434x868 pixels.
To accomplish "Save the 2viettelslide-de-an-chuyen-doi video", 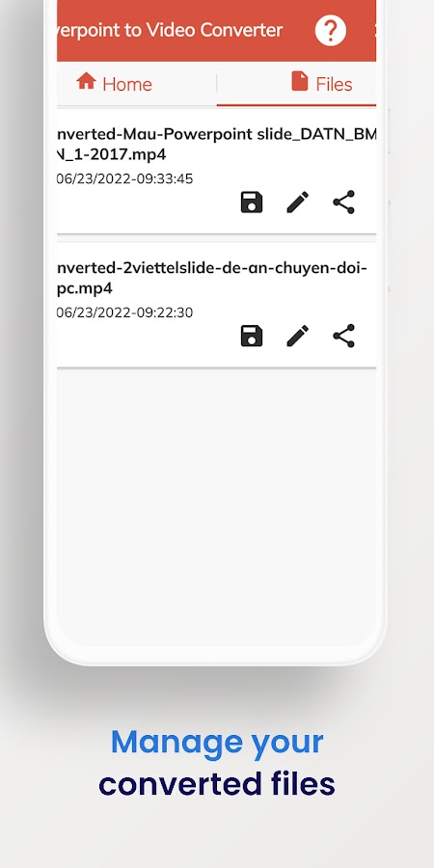I will (252, 336).
